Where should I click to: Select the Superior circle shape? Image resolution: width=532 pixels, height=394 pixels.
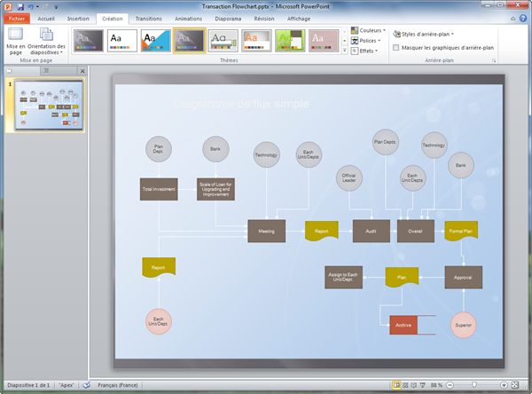click(x=463, y=325)
